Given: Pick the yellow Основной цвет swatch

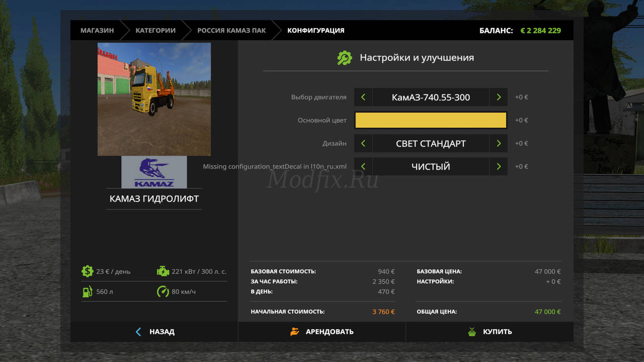Looking at the screenshot, I should tap(430, 120).
